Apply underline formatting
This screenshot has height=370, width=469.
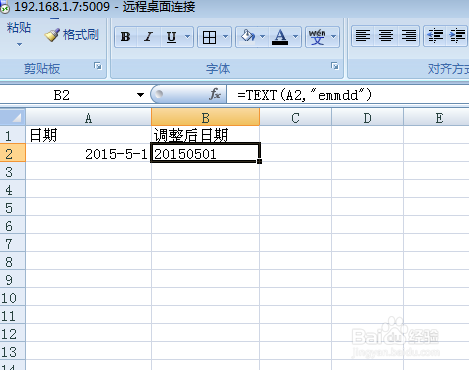coord(171,37)
